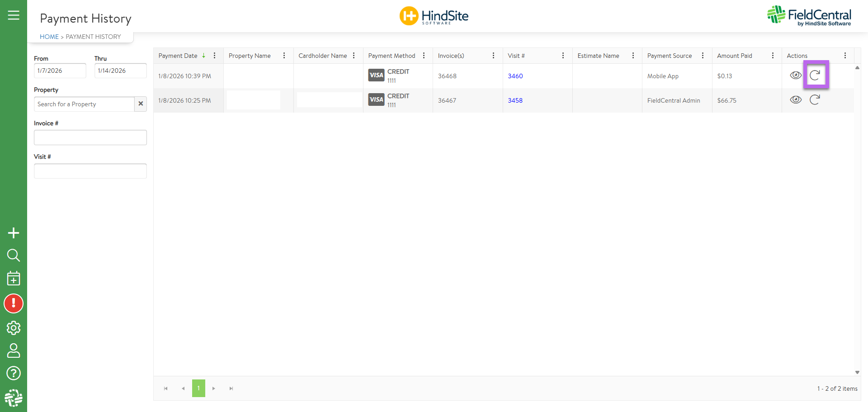Image resolution: width=868 pixels, height=412 pixels.
Task: Click the plus add icon in sidebar
Action: coord(14,233)
